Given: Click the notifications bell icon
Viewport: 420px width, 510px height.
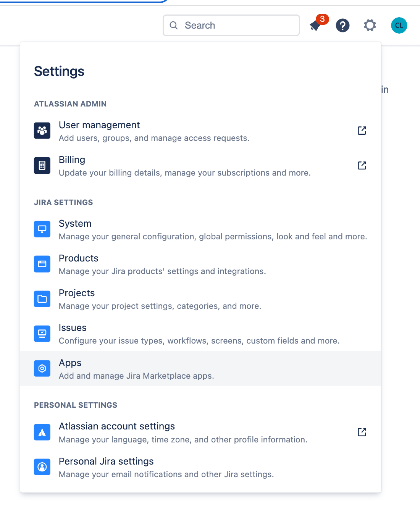Looking at the screenshot, I should (315, 26).
